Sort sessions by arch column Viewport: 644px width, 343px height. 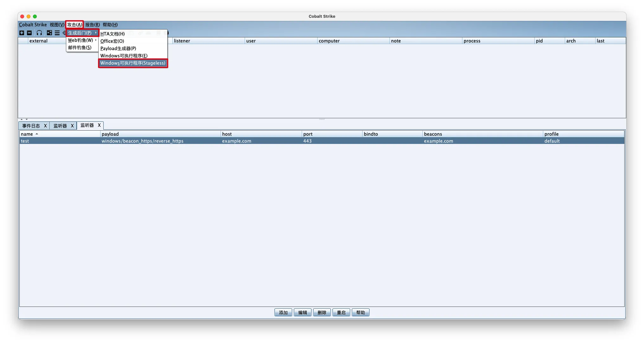coord(580,41)
